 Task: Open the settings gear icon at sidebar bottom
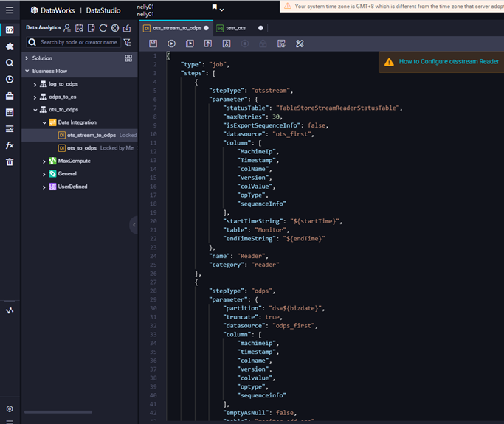coord(10,409)
